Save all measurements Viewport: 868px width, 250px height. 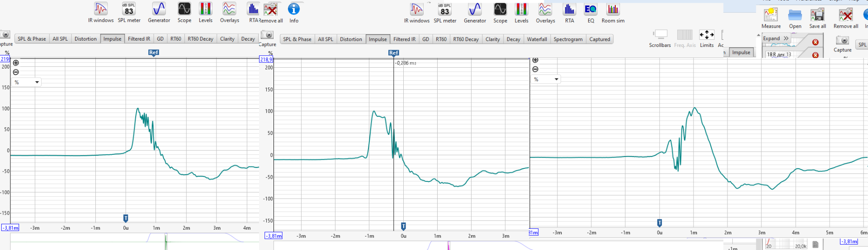pyautogui.click(x=817, y=18)
